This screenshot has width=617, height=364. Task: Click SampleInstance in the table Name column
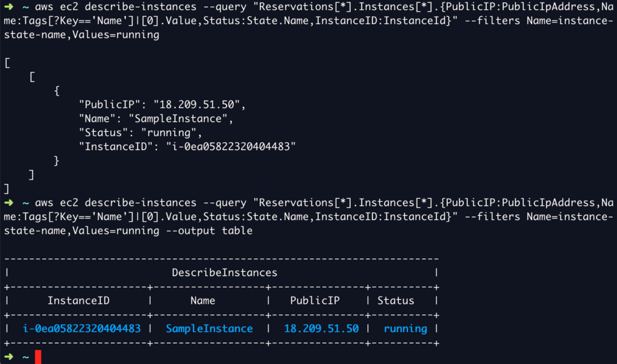coord(209,328)
